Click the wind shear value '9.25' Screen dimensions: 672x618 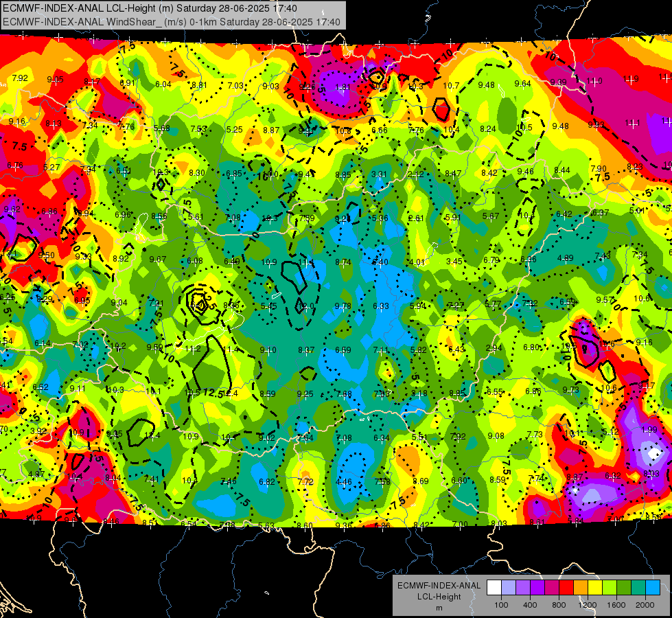pyautogui.click(x=305, y=393)
